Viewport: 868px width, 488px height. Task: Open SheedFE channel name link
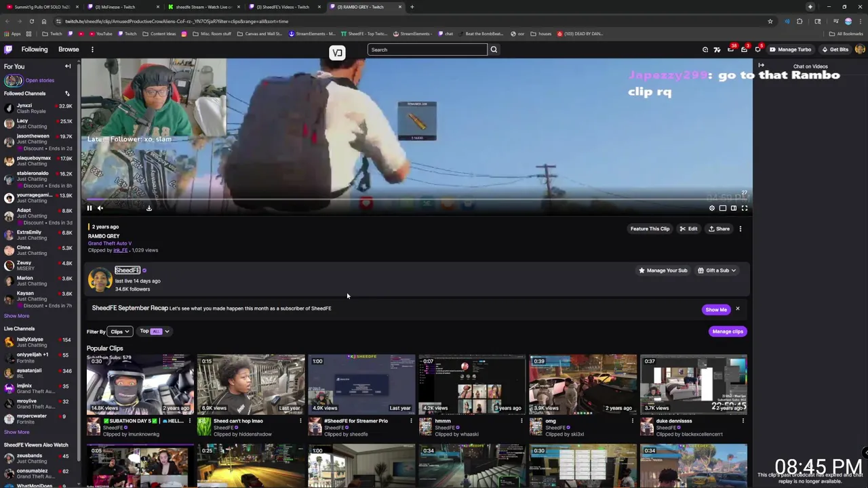point(127,270)
